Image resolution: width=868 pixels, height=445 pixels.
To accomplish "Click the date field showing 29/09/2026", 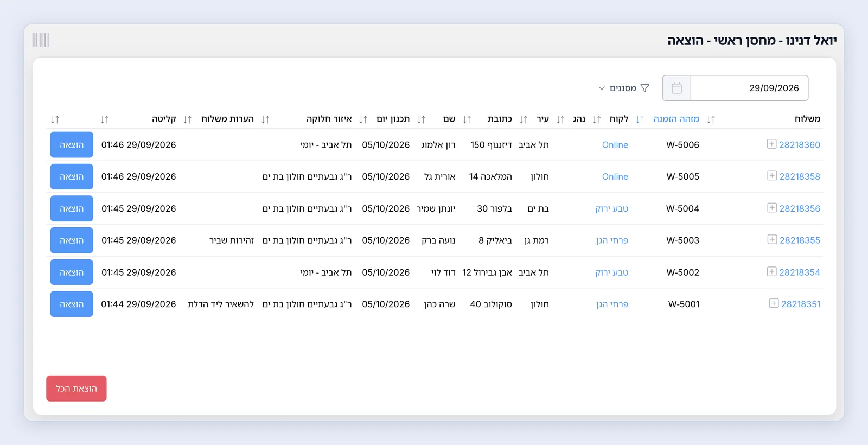I will point(749,88).
